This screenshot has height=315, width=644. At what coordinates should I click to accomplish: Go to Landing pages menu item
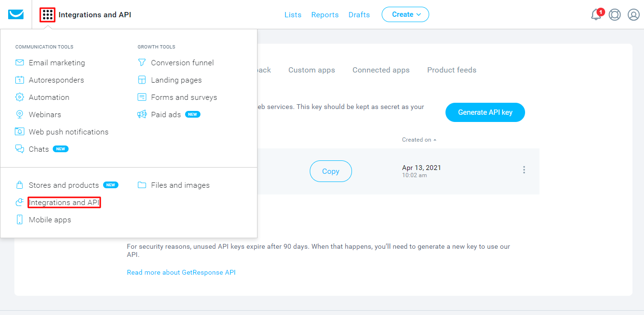pyautogui.click(x=176, y=80)
